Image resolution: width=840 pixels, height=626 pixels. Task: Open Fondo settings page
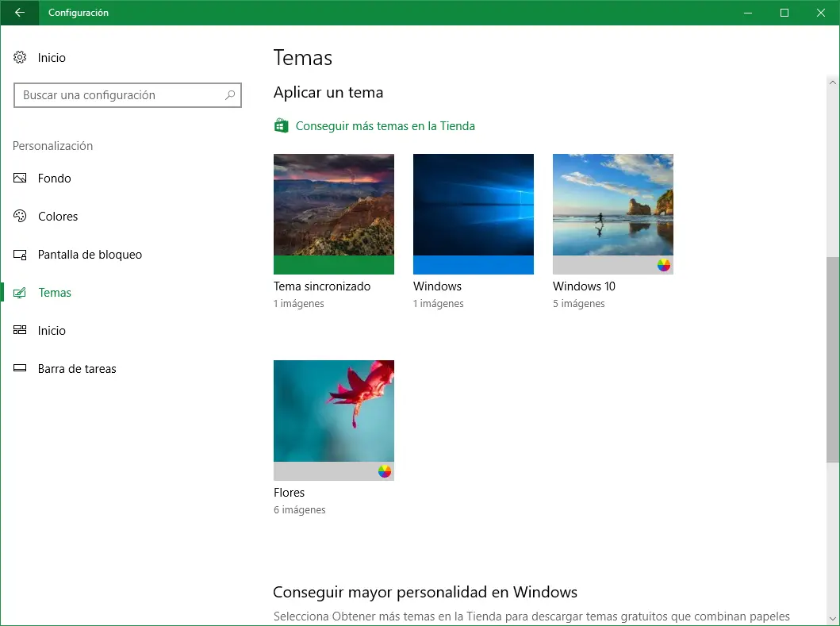(x=54, y=178)
